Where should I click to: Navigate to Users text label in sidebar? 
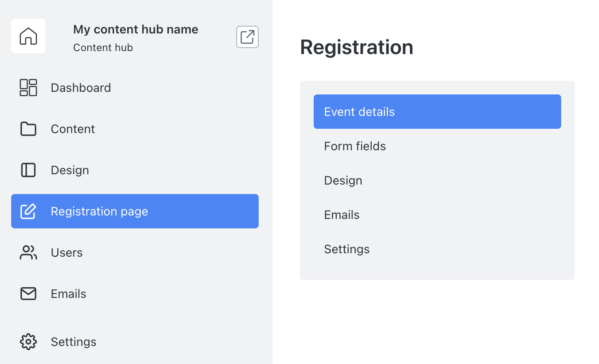pos(67,252)
